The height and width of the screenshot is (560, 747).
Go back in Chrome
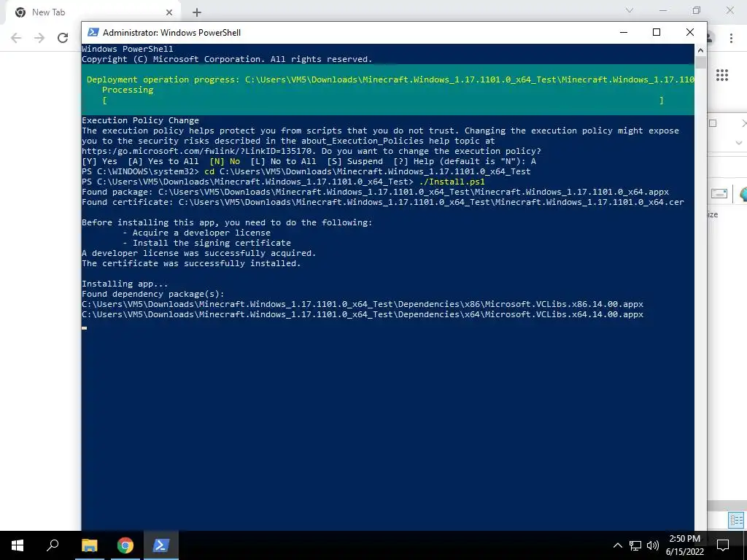tap(16, 38)
